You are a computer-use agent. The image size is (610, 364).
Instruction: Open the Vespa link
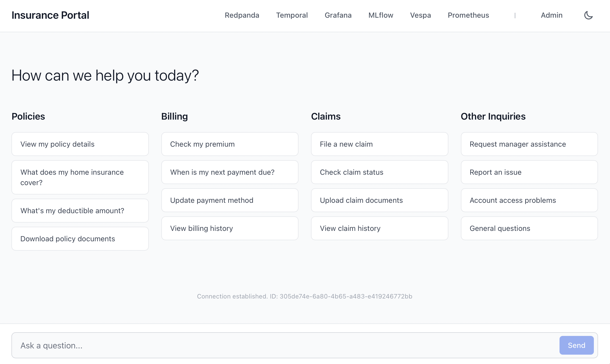[x=421, y=15]
